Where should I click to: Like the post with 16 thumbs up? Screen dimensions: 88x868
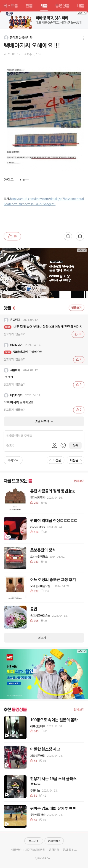coord(13,236)
